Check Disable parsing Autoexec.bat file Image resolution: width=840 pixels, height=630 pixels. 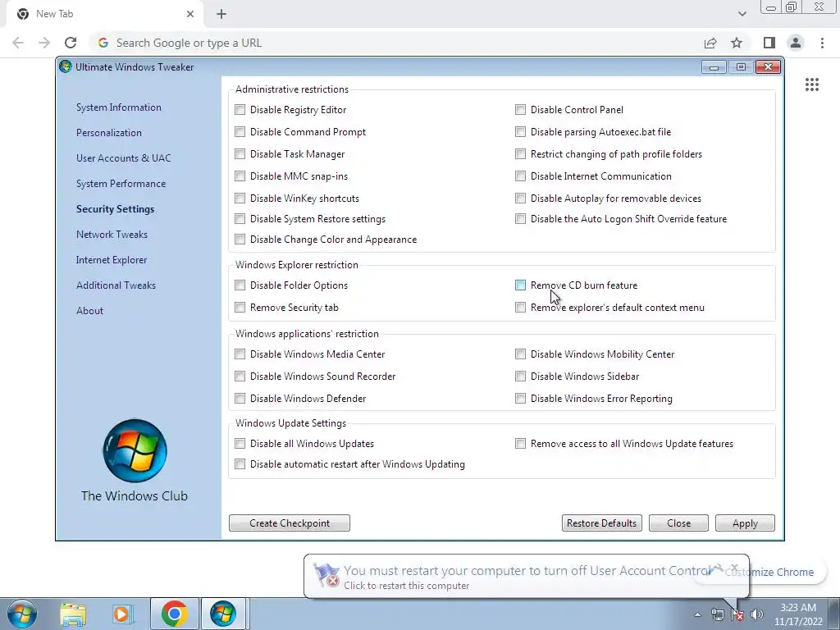coord(520,132)
